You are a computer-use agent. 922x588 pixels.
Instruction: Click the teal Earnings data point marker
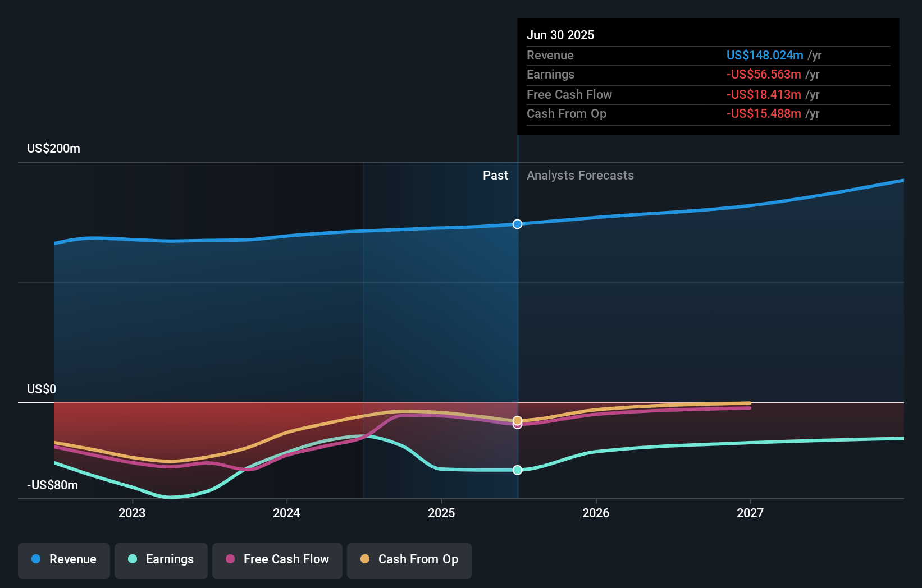(x=517, y=470)
